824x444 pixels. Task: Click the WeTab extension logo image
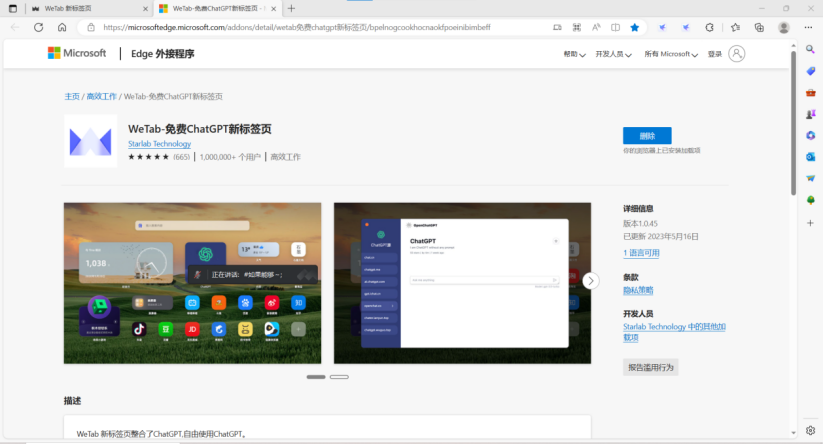pyautogui.click(x=90, y=141)
